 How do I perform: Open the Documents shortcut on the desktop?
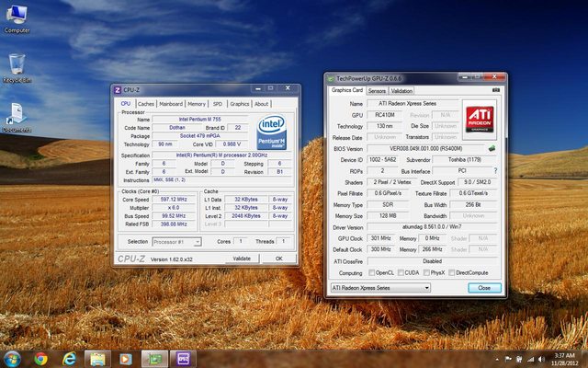pos(17,118)
